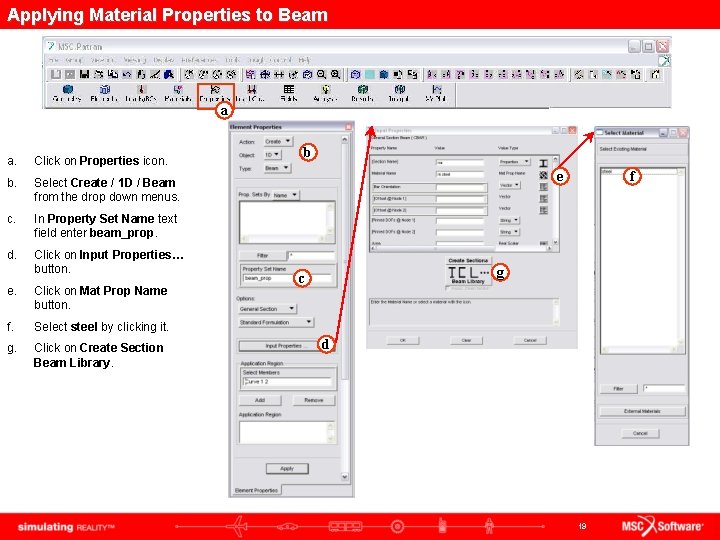Click the select icon on Bar Orientation row
Image resolution: width=720 pixels, height=540 pixels.
click(x=543, y=187)
